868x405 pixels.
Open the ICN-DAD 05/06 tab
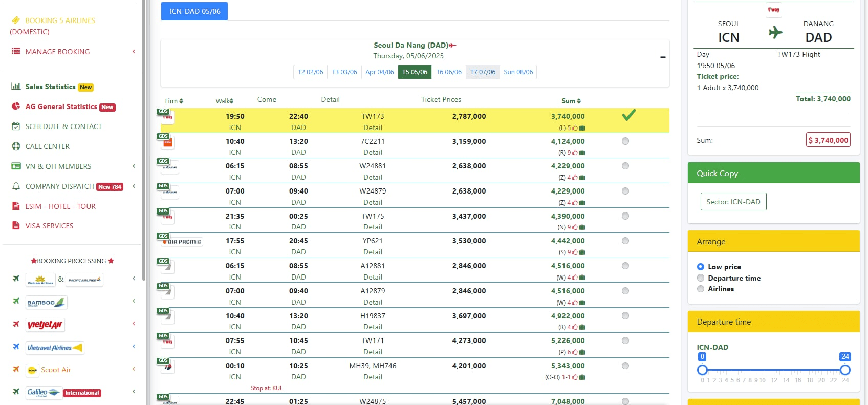tap(194, 11)
